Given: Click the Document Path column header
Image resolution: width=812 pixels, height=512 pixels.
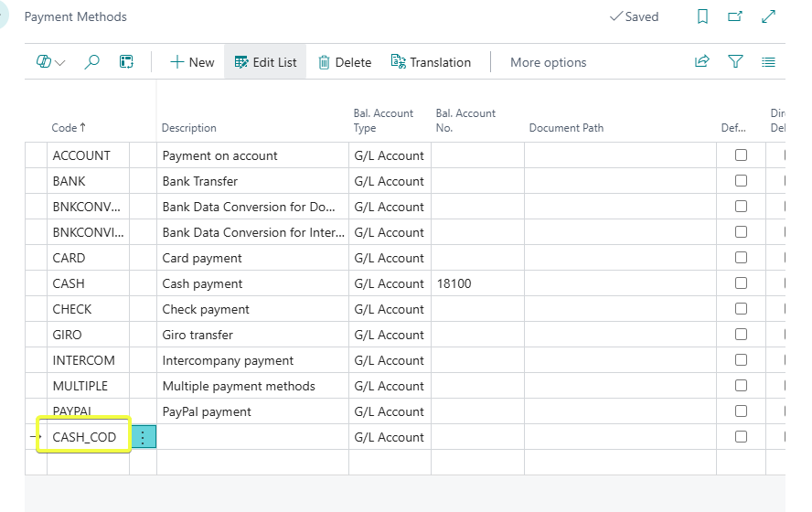Looking at the screenshot, I should tap(567, 128).
